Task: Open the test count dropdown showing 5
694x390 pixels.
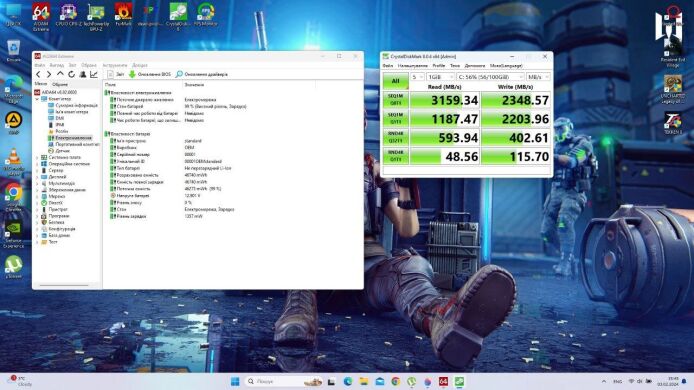Action: click(417, 77)
